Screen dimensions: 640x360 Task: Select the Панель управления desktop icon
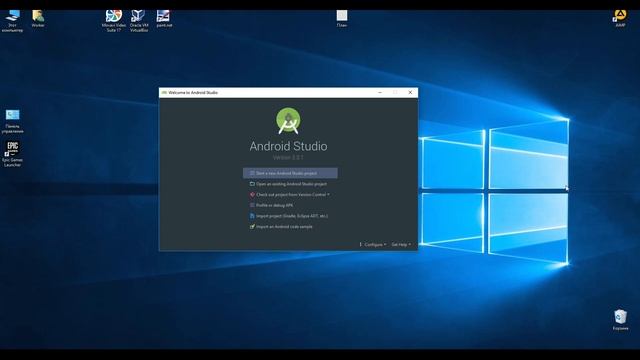pos(12,121)
